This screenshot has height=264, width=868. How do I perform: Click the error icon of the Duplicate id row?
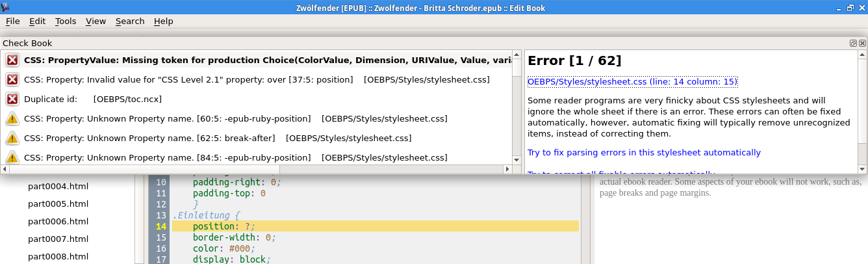(12, 99)
